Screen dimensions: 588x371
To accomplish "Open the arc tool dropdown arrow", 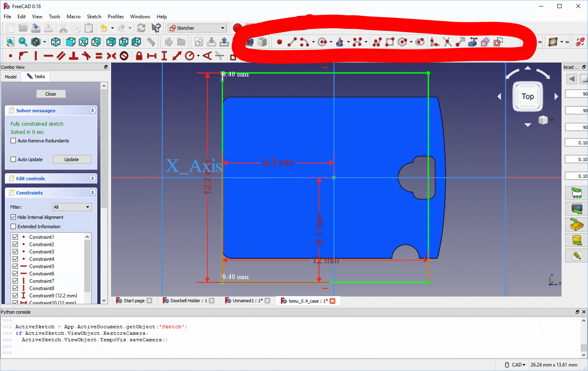I will 313,42.
